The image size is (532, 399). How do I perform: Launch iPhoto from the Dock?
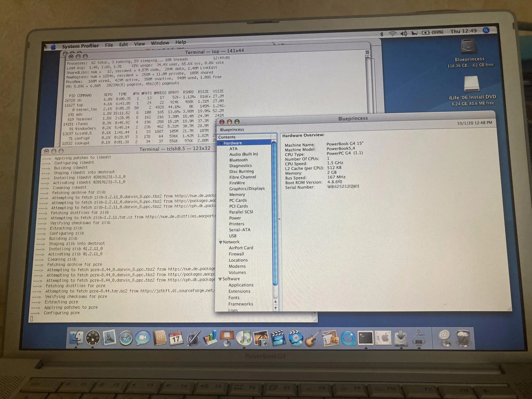(x=261, y=338)
